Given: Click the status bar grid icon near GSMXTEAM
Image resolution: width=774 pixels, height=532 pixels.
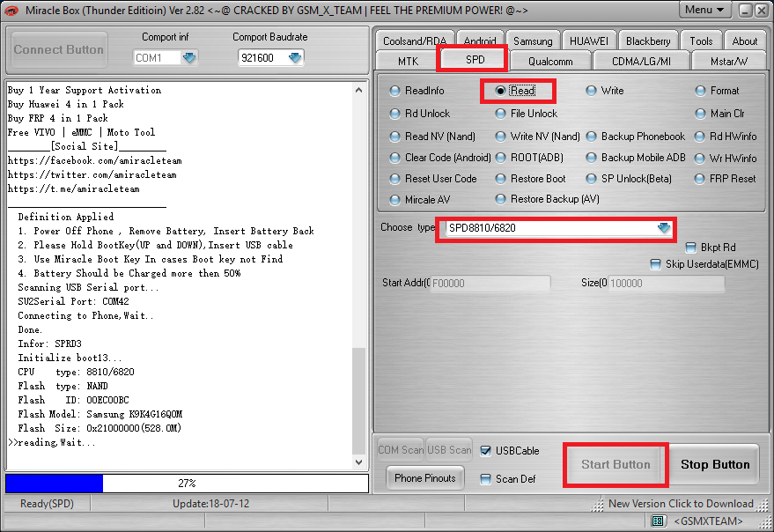Looking at the screenshot, I should [x=657, y=521].
